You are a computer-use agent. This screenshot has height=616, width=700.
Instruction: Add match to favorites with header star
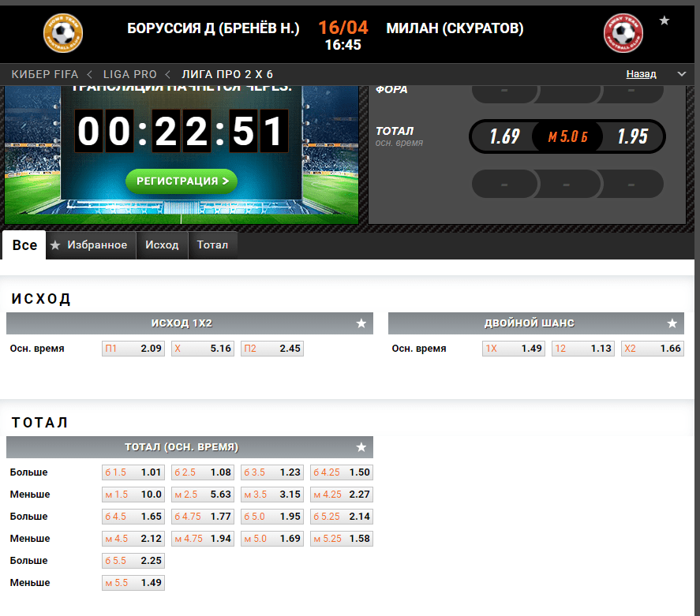[664, 21]
